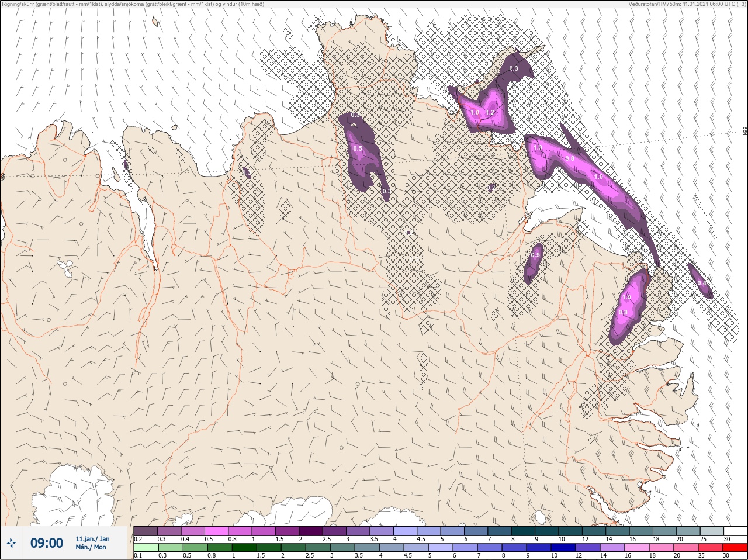
Task: Click the 1.2 precipitation value on map
Action: (x=490, y=112)
